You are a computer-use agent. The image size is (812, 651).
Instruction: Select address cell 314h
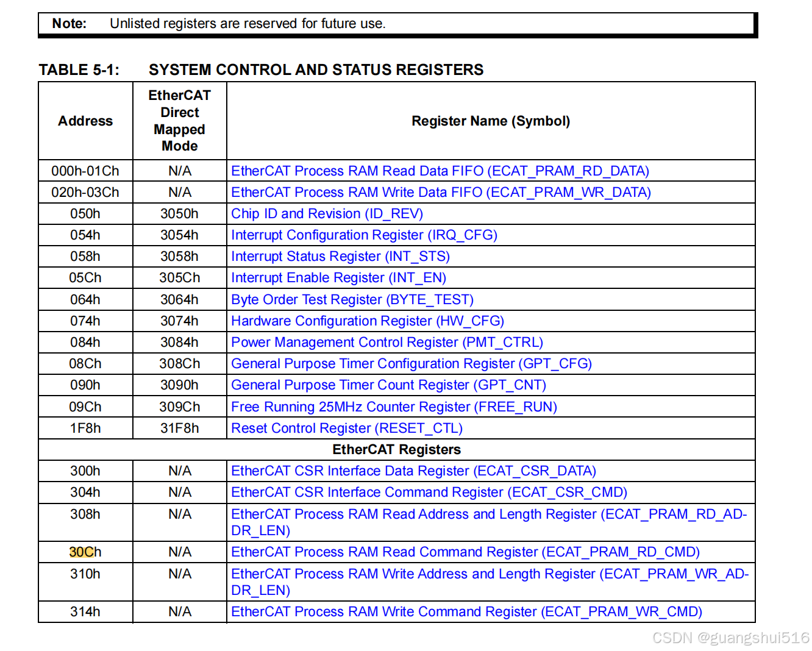click(x=85, y=611)
